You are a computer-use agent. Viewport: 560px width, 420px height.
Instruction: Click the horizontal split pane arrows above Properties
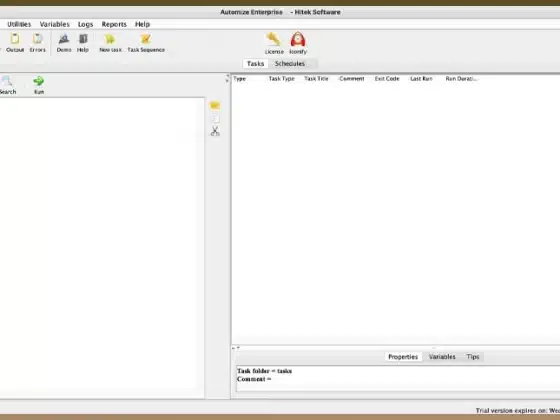236,348
